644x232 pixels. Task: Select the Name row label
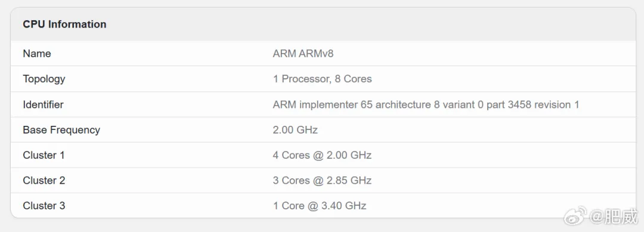tap(37, 54)
